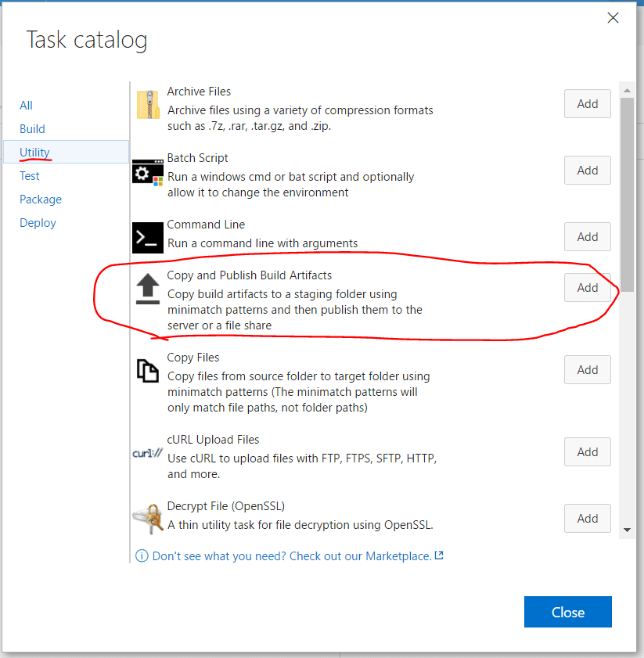Click Copy and Publish Build Artifacts title
Screen dimensions: 644x658
coord(250,275)
